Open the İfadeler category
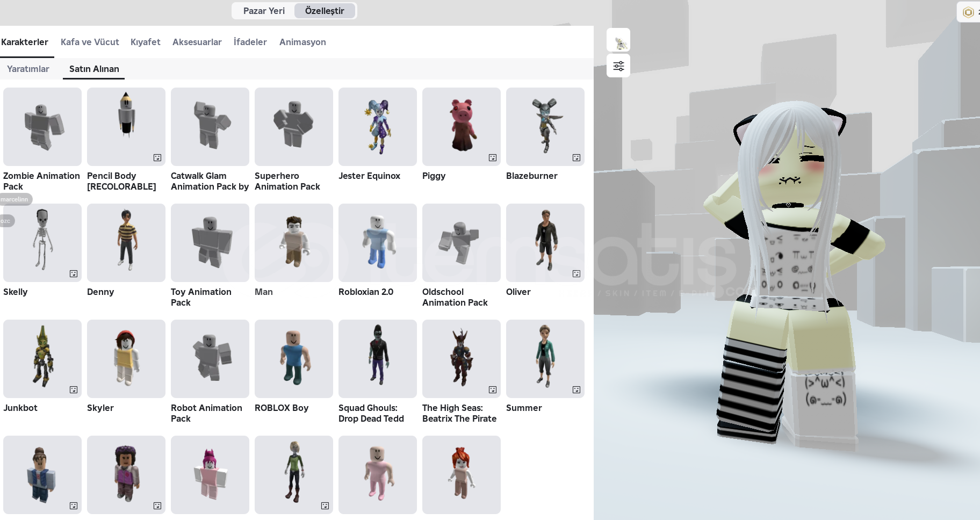The height and width of the screenshot is (520, 980). point(250,42)
